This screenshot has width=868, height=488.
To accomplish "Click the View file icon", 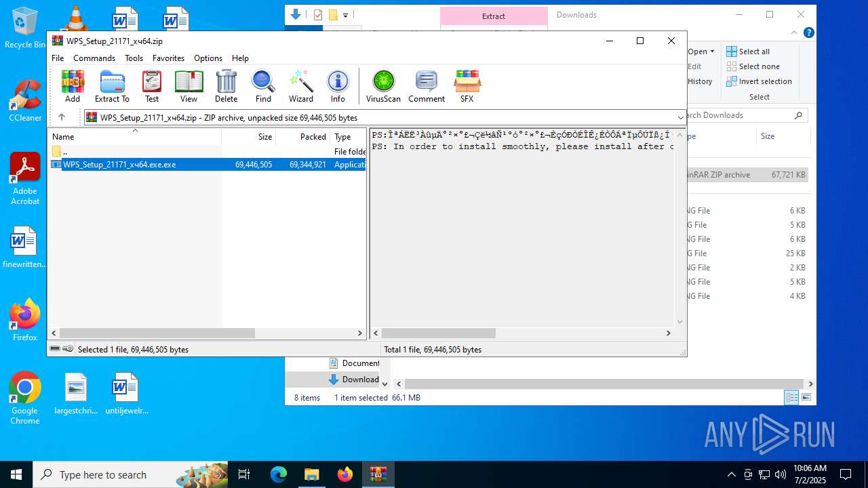I will (189, 87).
